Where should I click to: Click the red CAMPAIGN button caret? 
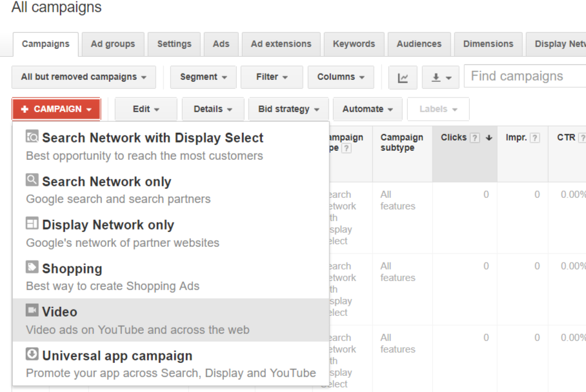(x=89, y=110)
